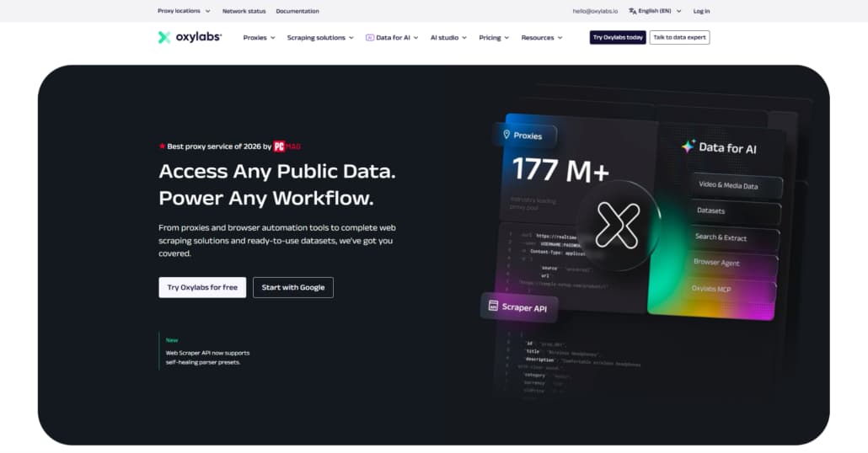Click the Log in link
Image resolution: width=868 pixels, height=453 pixels.
(701, 11)
